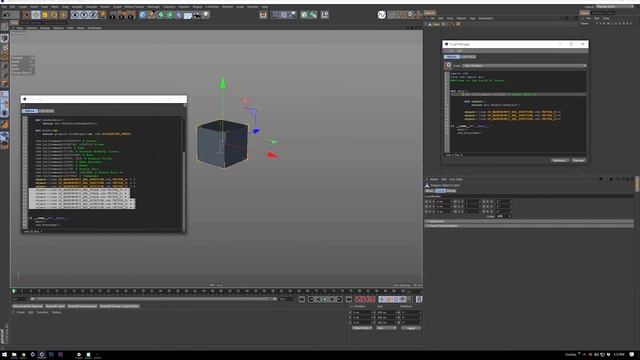Switch to Coord tab in Attribute Manager
The image size is (640, 360).
[440, 191]
